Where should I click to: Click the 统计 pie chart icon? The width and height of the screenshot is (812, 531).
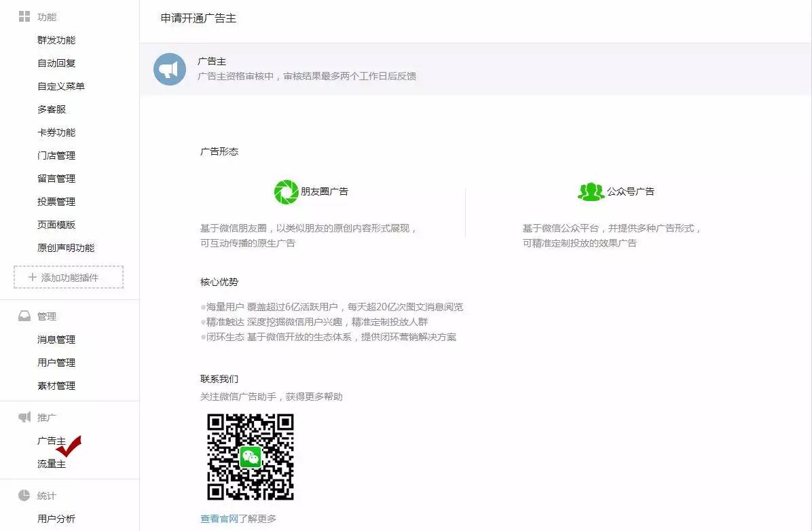pyautogui.click(x=24, y=495)
